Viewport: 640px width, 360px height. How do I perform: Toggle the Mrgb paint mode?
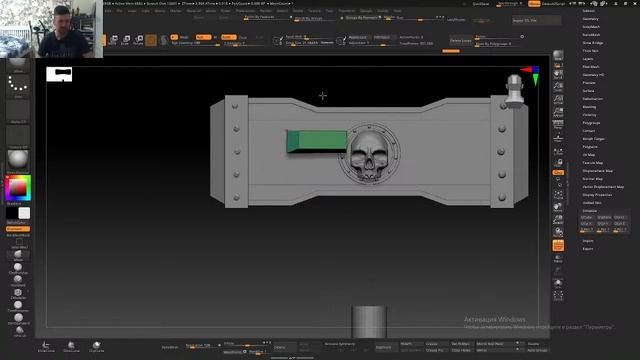click(x=184, y=37)
